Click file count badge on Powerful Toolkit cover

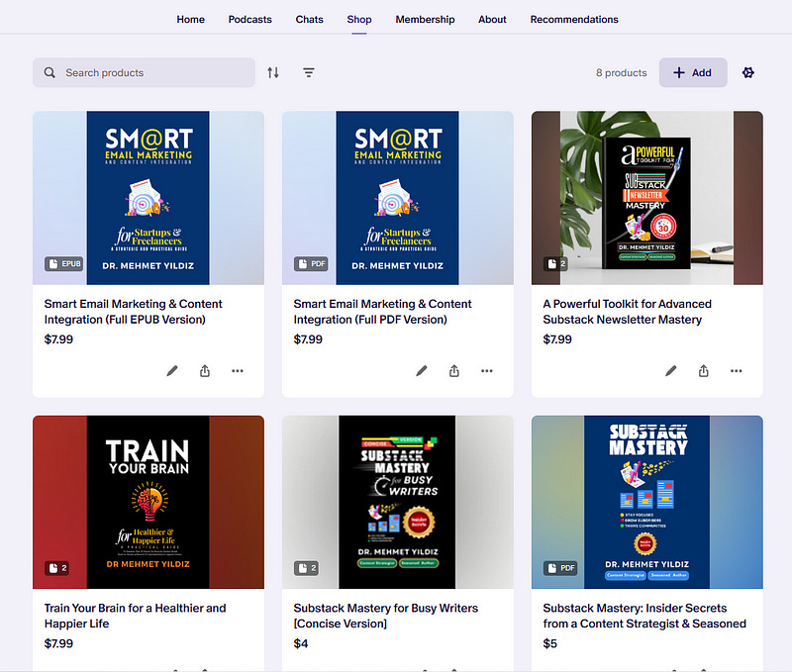coord(555,263)
